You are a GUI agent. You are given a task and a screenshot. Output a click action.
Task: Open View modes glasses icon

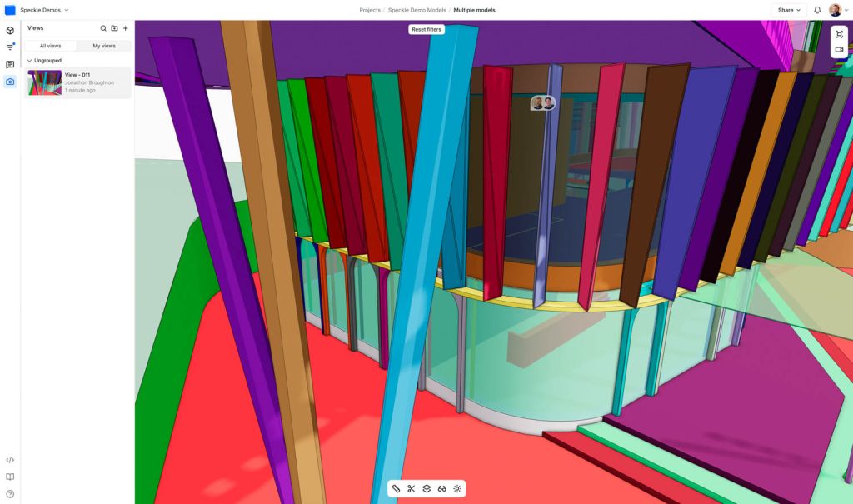pos(442,488)
